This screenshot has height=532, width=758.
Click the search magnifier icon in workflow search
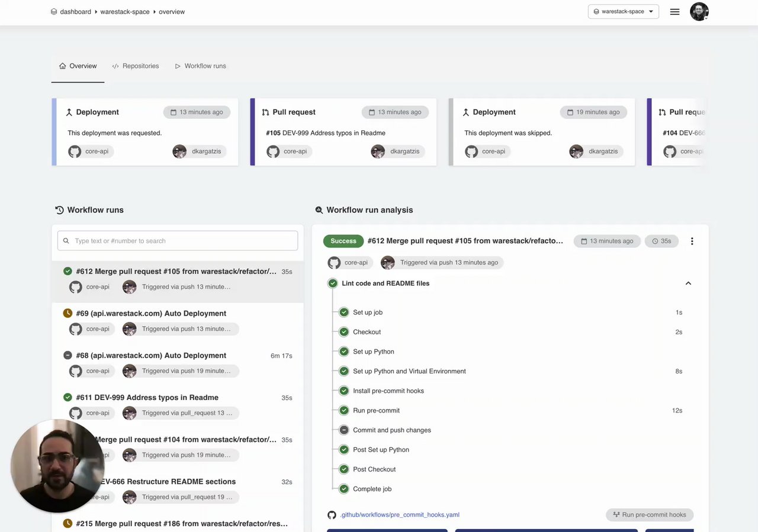pyautogui.click(x=66, y=241)
